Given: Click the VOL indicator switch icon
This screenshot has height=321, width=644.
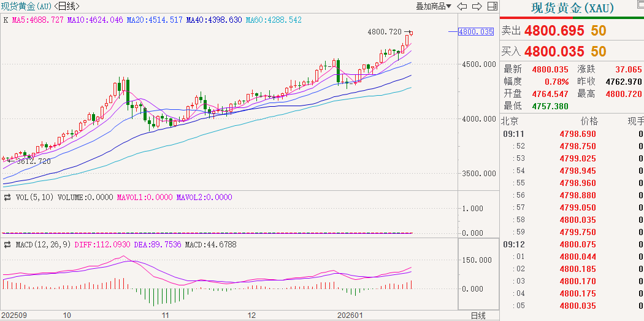Looking at the screenshot, I should click(x=7, y=198).
